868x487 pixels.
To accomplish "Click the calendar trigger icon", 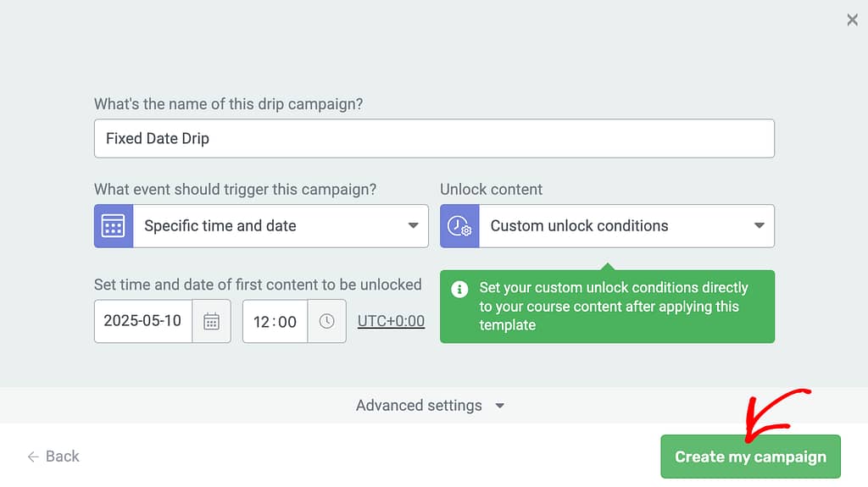I will (x=114, y=226).
